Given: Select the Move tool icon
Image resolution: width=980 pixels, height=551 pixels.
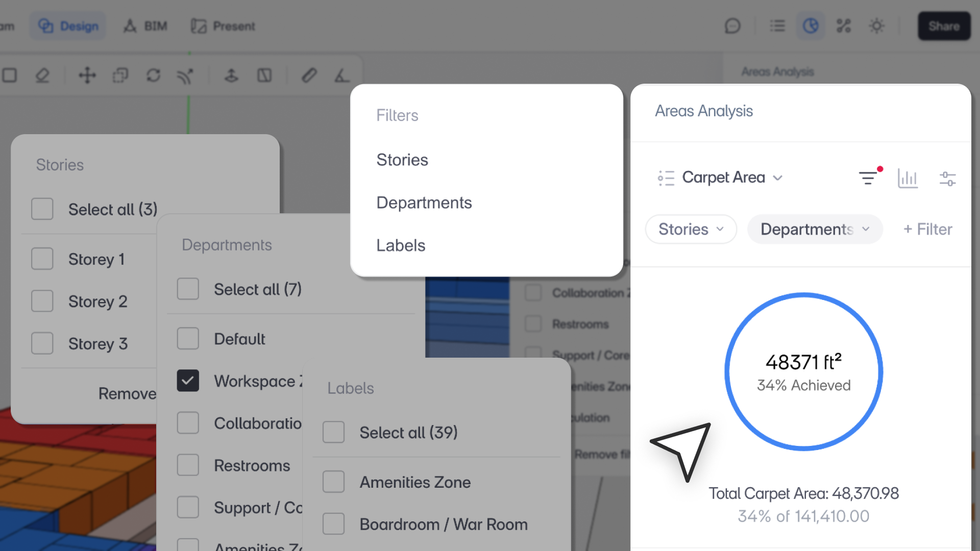Looking at the screenshot, I should click(x=87, y=76).
